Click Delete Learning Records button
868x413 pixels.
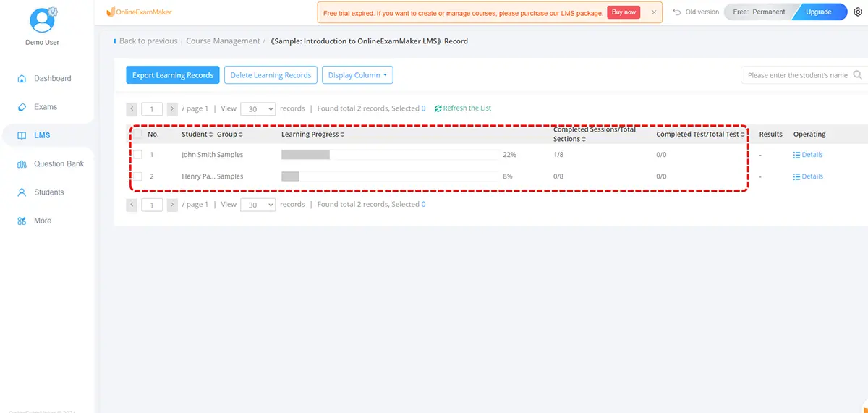pos(271,75)
